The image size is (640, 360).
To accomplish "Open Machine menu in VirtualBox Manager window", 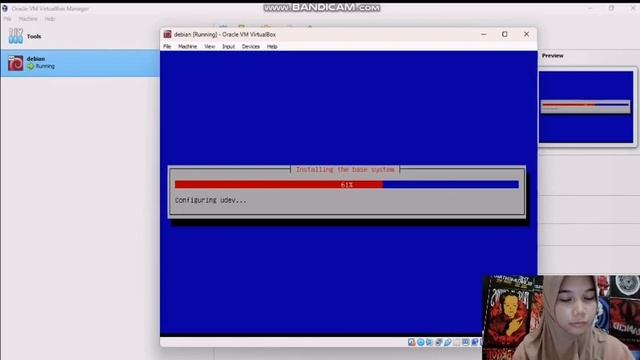I will pyautogui.click(x=28, y=19).
